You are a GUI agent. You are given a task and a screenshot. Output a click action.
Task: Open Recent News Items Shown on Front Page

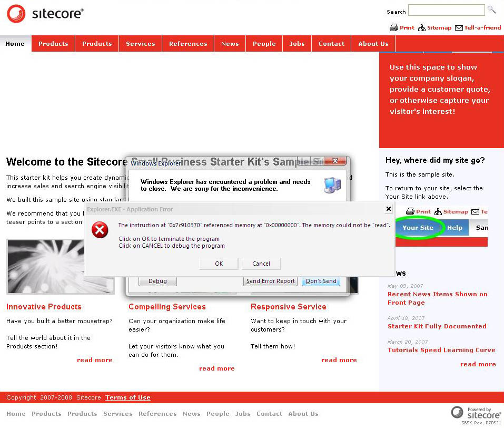pyautogui.click(x=437, y=298)
